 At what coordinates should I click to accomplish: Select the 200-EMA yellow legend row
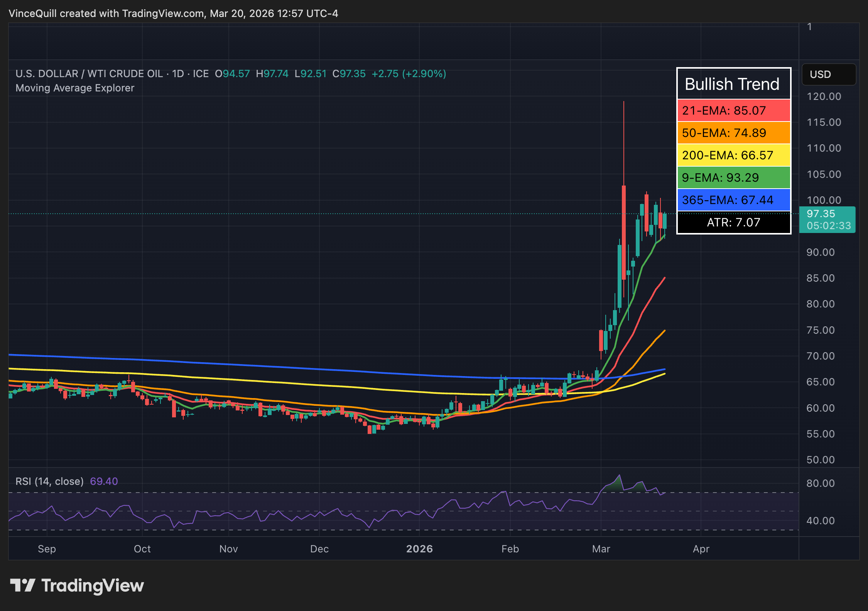pyautogui.click(x=733, y=155)
